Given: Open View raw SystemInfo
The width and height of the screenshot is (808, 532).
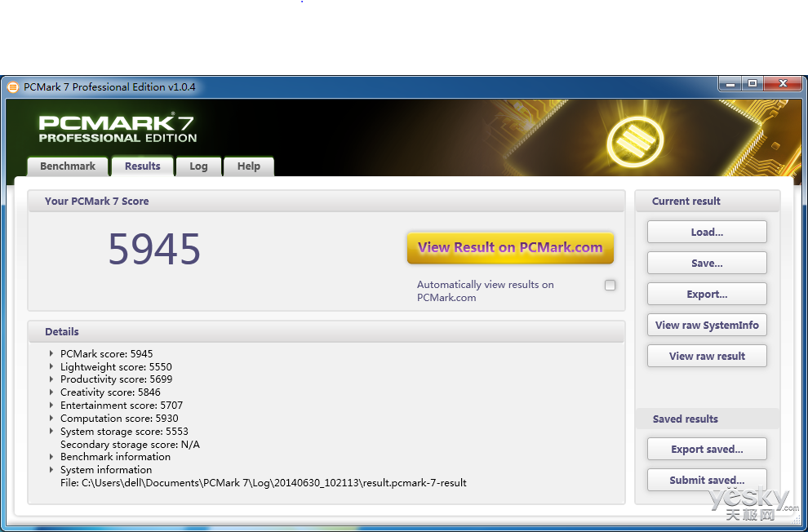Looking at the screenshot, I should 707,325.
